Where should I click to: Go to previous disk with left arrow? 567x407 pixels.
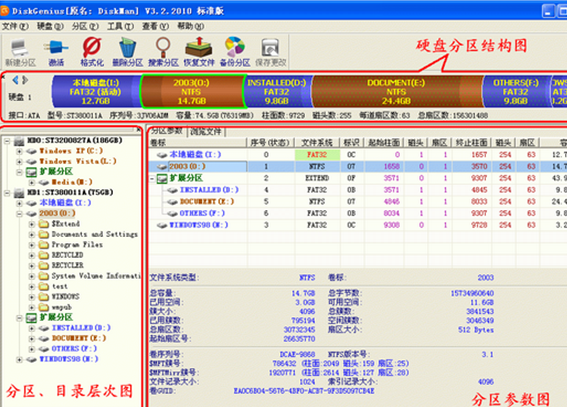click(15, 80)
